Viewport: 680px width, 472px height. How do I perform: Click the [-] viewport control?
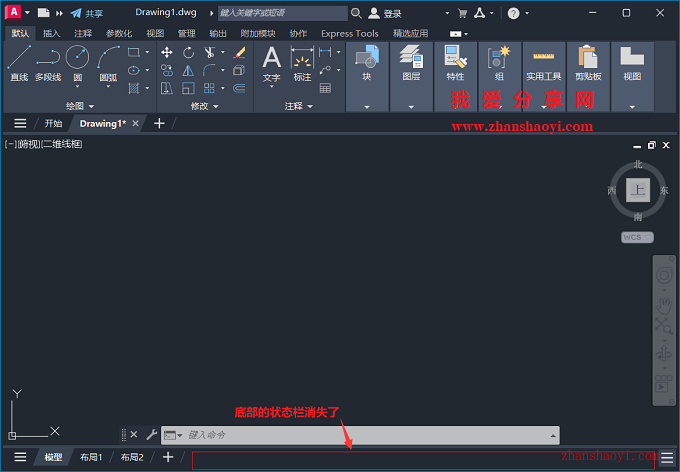click(x=10, y=144)
